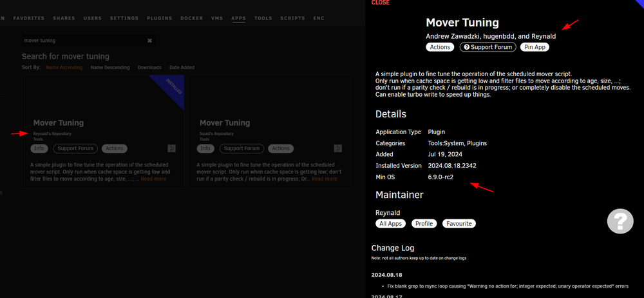Screen dimensions: 644x298
Task: Go to the Shares tab
Action: (64, 19)
